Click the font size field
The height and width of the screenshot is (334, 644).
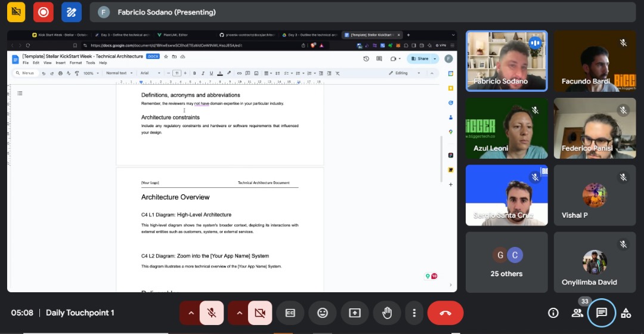(177, 73)
